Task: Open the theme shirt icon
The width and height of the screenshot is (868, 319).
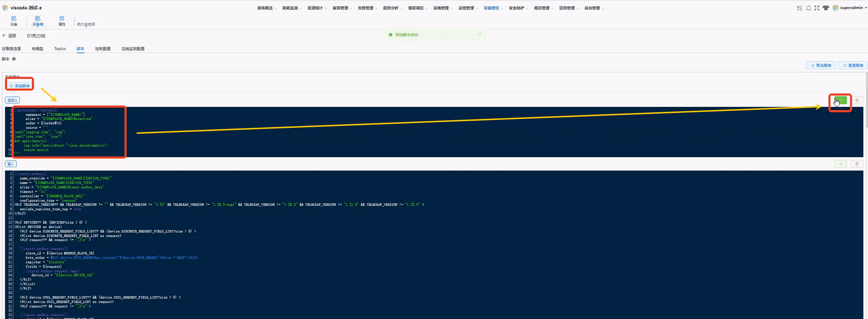Action: point(826,8)
